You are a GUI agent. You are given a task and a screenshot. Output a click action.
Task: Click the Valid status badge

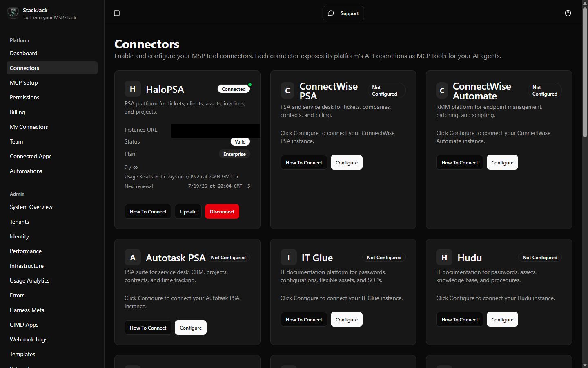coord(240,141)
